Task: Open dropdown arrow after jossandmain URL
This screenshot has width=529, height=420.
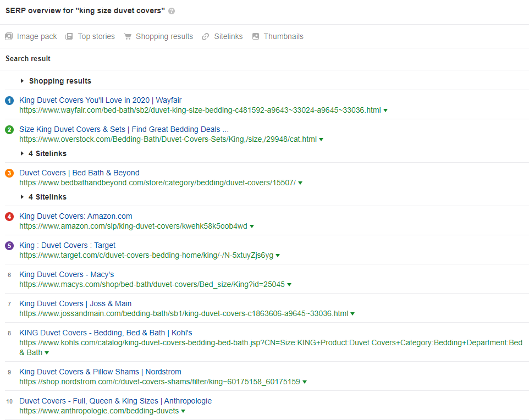Action: (352, 314)
